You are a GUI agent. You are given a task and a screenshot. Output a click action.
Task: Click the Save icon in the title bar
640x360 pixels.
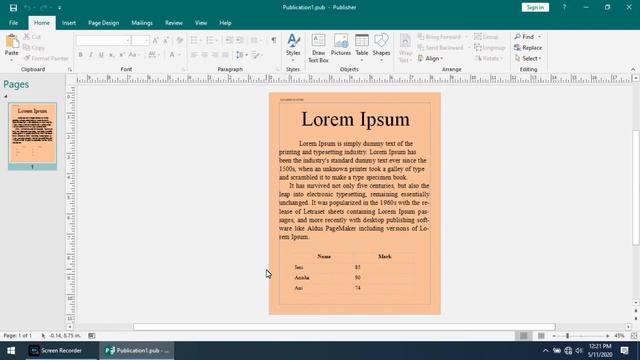click(13, 7)
